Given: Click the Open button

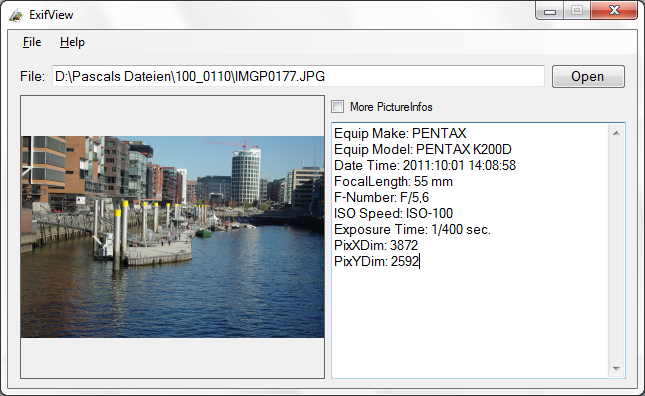Looking at the screenshot, I should 588,76.
